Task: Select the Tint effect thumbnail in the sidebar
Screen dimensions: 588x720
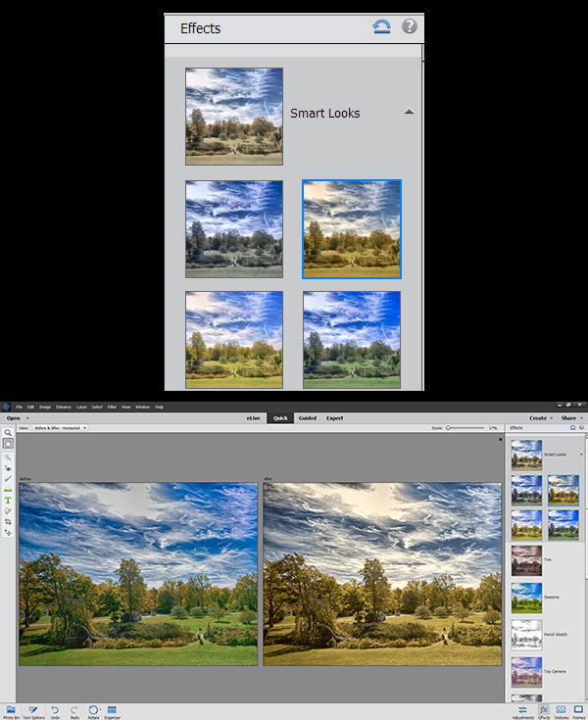Action: click(x=527, y=560)
